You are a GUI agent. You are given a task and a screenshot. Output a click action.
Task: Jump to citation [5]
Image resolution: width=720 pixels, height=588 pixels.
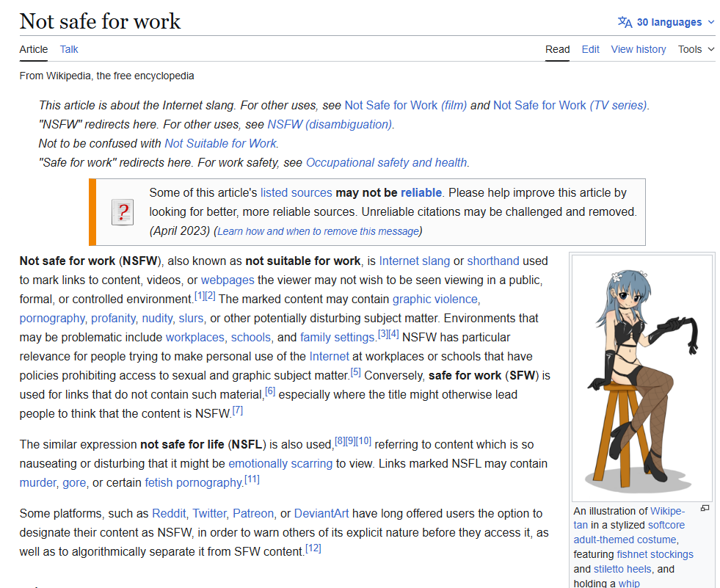click(356, 372)
